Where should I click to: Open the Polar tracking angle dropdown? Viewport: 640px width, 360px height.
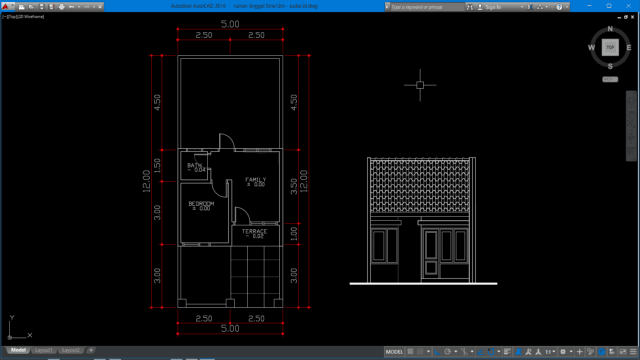456,352
